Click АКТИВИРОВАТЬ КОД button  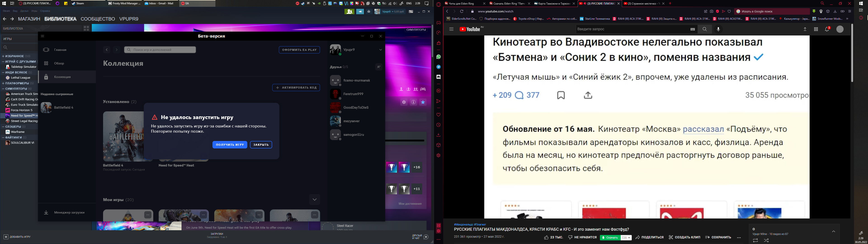(296, 88)
